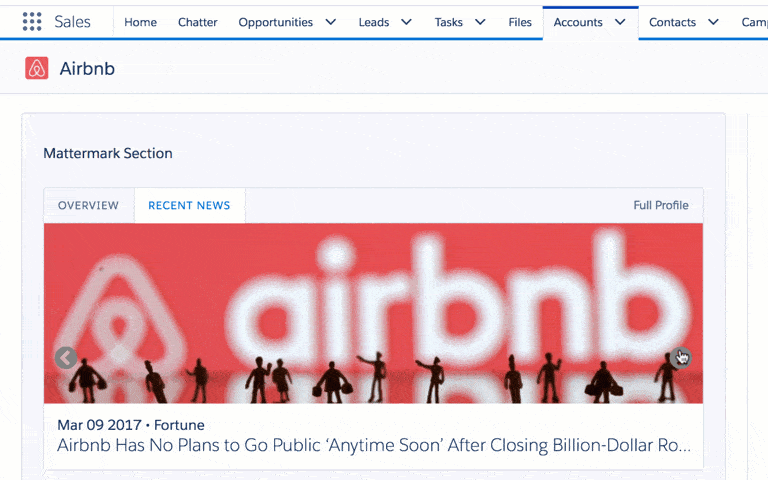Advance to next news slide arrow
The width and height of the screenshot is (768, 480).
680,358
